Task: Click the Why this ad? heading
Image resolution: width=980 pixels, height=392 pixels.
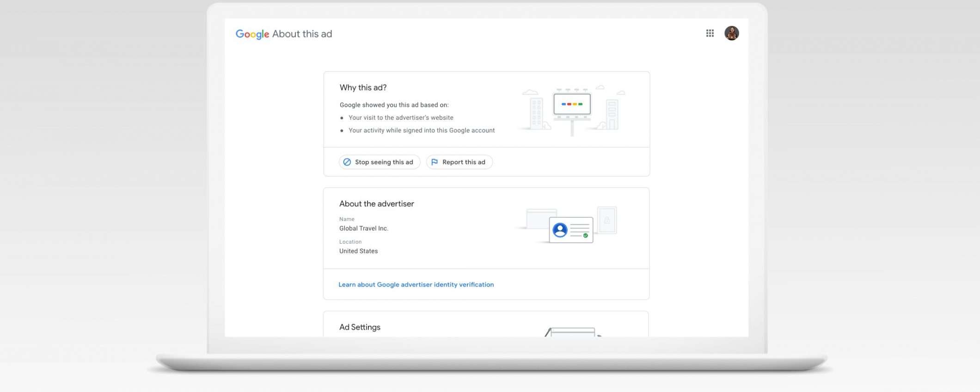Action: click(363, 88)
